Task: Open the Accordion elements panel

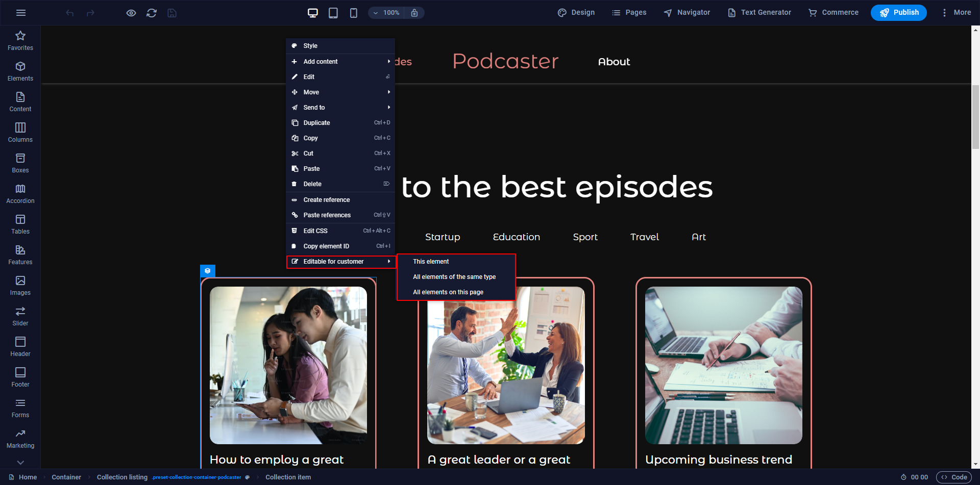Action: 20,194
